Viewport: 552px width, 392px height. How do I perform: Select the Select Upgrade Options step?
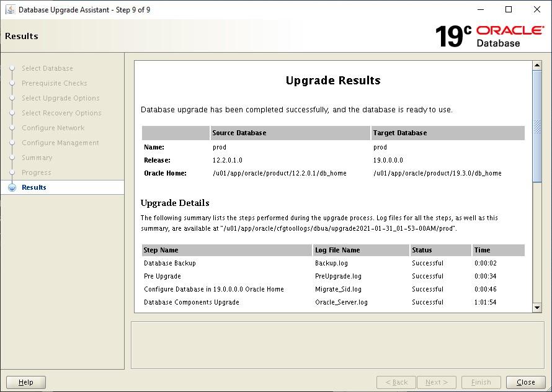tap(60, 98)
